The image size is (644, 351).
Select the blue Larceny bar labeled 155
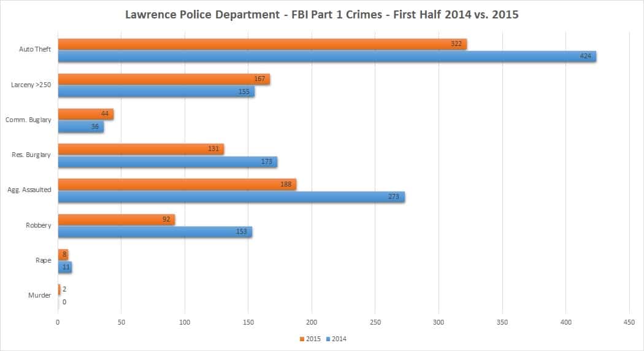(x=156, y=91)
